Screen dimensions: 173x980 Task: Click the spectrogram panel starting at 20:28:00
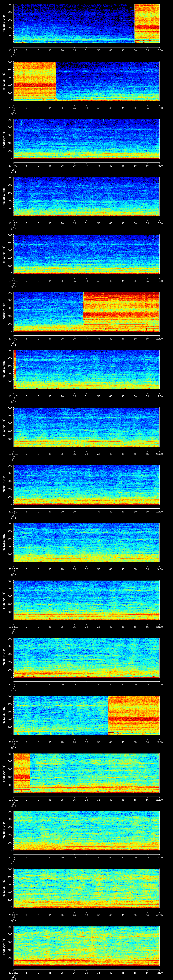[x=86, y=831]
